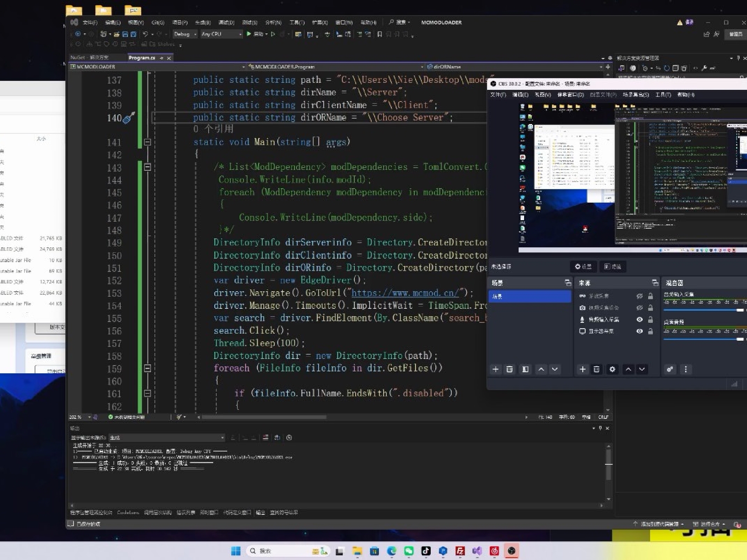This screenshot has width=747, height=560.
Task: Open the first menu in OBS menu bar
Action: (x=498, y=94)
